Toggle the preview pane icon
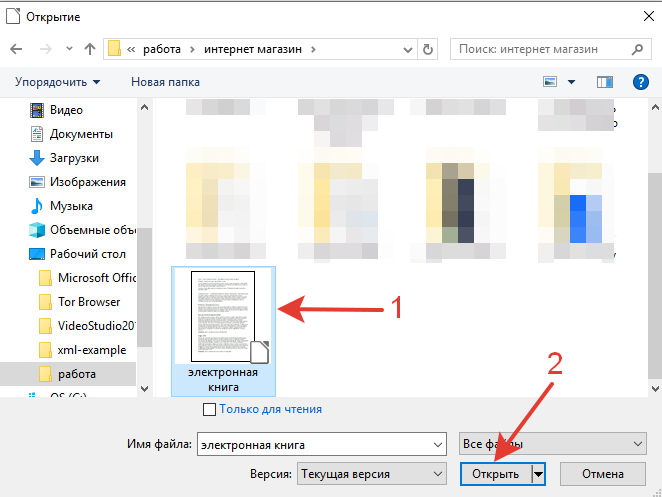 [x=605, y=82]
